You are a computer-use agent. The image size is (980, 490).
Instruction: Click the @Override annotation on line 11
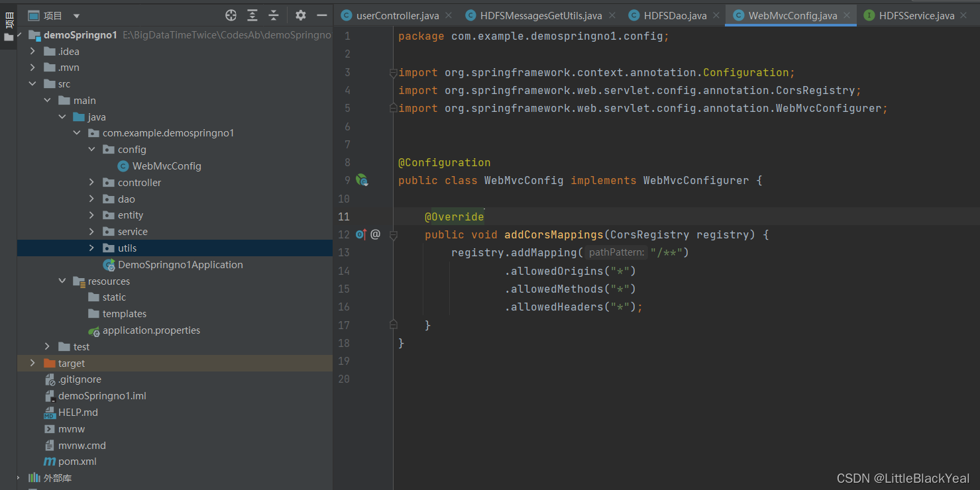coord(454,217)
